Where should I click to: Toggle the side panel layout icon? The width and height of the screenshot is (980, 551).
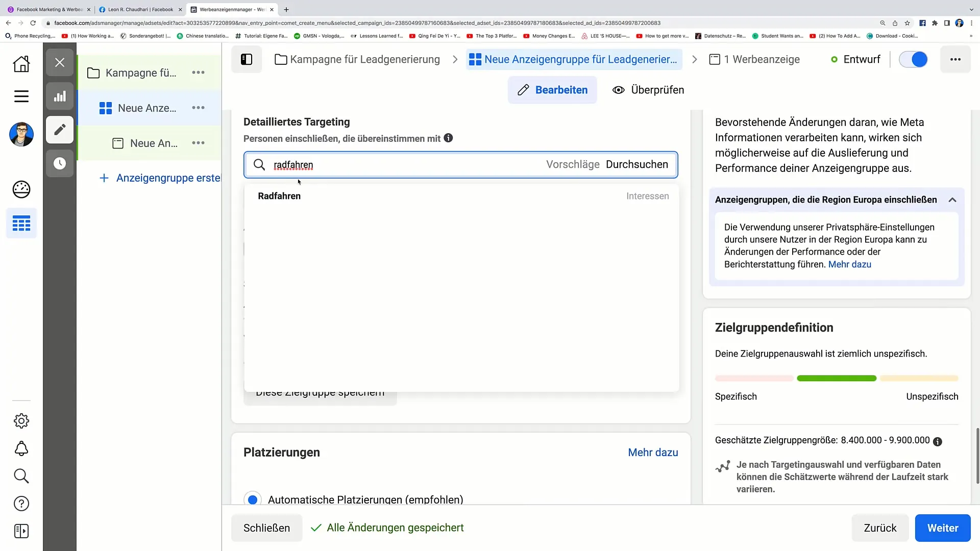(x=247, y=59)
